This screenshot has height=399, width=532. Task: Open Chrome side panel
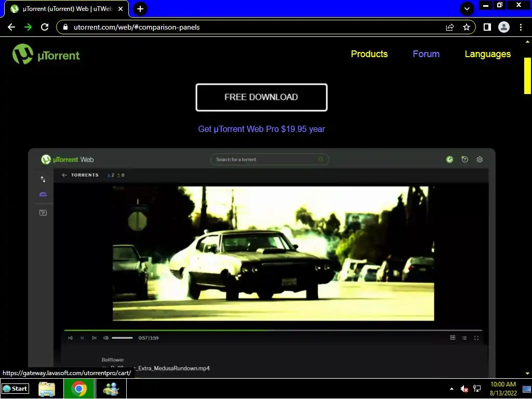487,27
